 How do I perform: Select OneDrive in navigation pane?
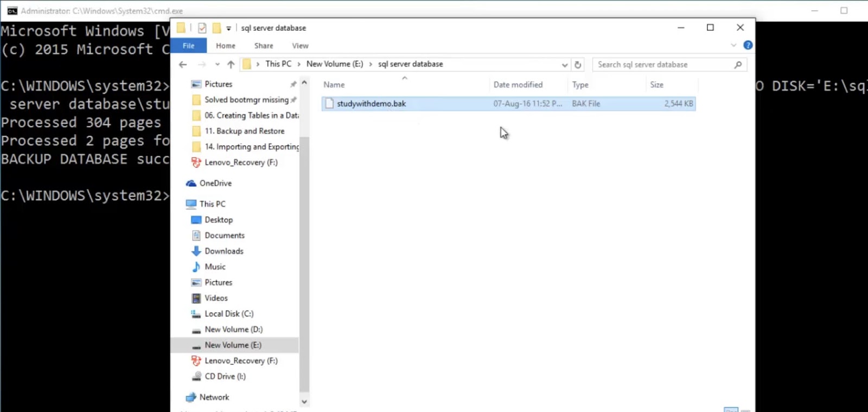tap(215, 183)
